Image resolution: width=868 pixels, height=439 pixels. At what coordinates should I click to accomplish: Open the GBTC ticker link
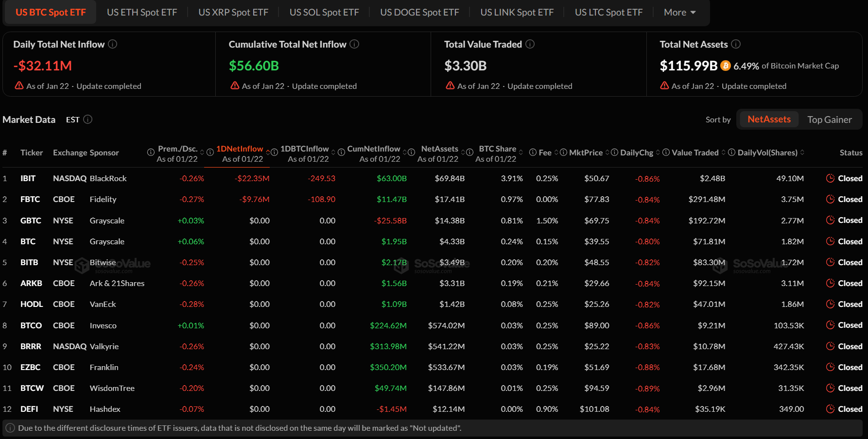click(x=31, y=220)
